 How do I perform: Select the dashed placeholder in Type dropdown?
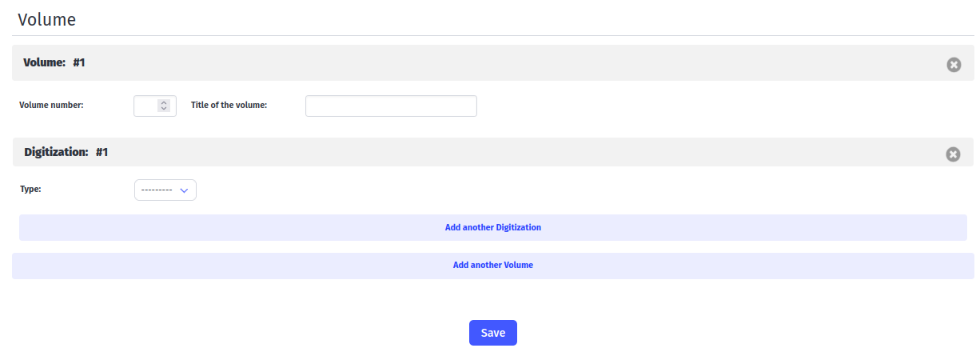click(156, 190)
